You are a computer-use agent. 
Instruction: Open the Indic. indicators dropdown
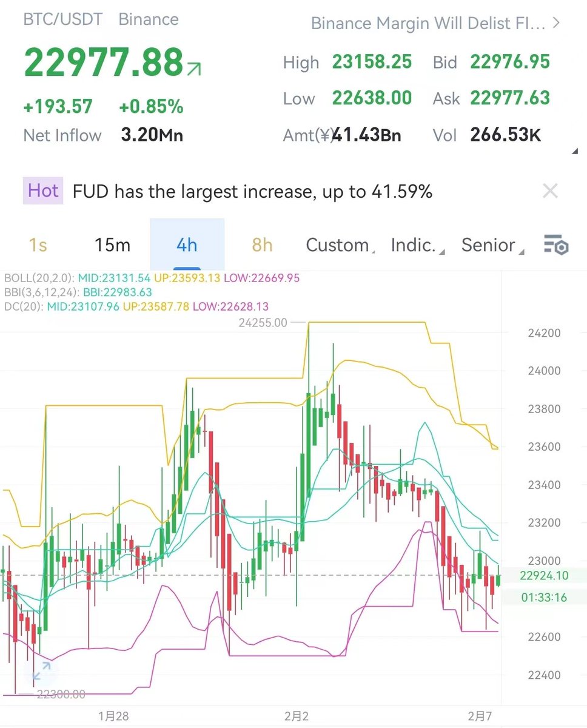coord(417,245)
